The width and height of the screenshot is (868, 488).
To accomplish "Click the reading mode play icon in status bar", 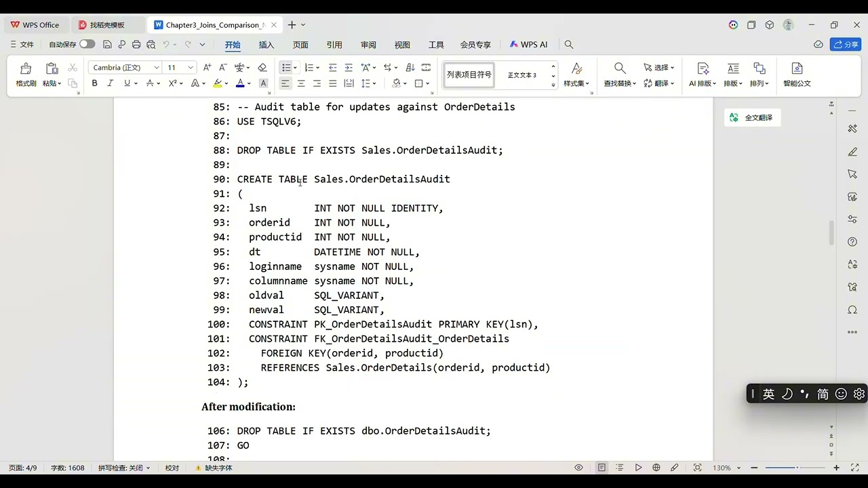I will click(x=638, y=468).
